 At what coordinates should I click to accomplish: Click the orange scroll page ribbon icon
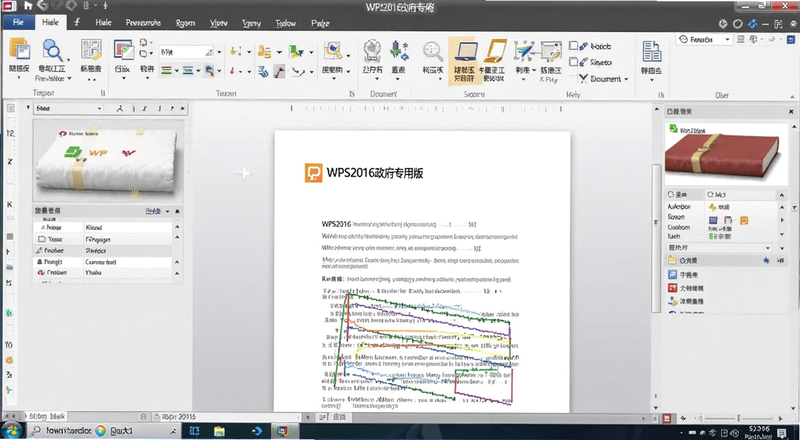point(494,50)
